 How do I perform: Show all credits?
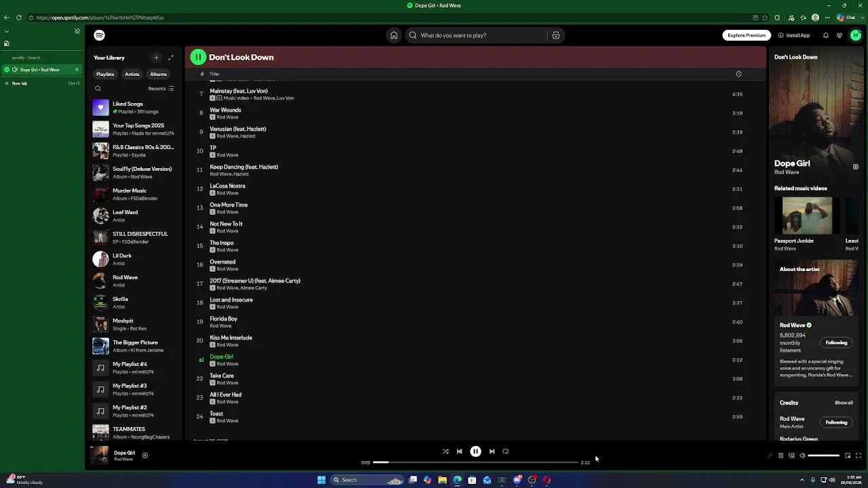pyautogui.click(x=844, y=403)
